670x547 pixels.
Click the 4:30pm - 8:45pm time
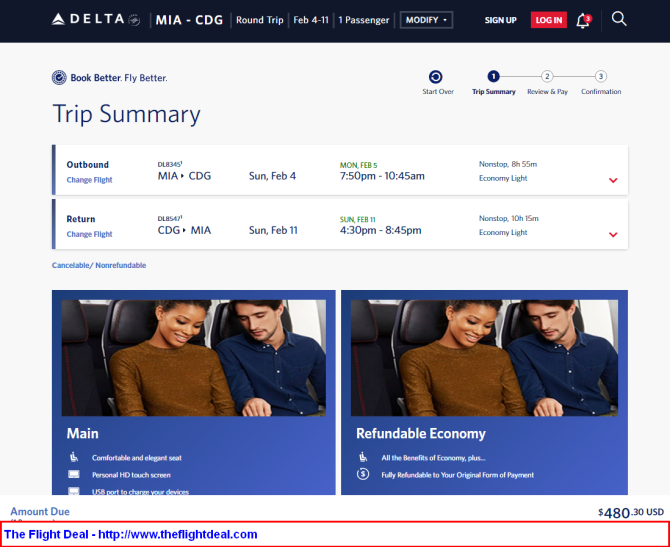(380, 230)
